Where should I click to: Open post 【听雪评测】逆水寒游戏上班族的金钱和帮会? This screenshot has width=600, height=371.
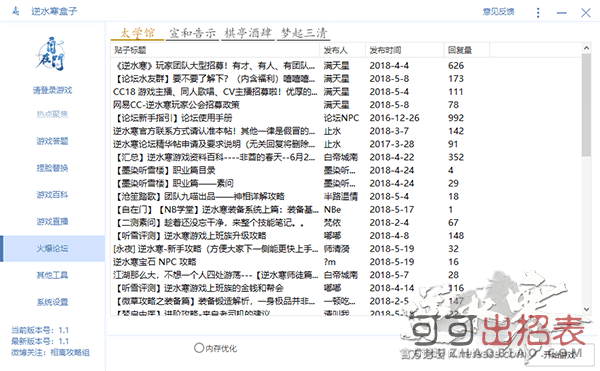click(x=199, y=288)
